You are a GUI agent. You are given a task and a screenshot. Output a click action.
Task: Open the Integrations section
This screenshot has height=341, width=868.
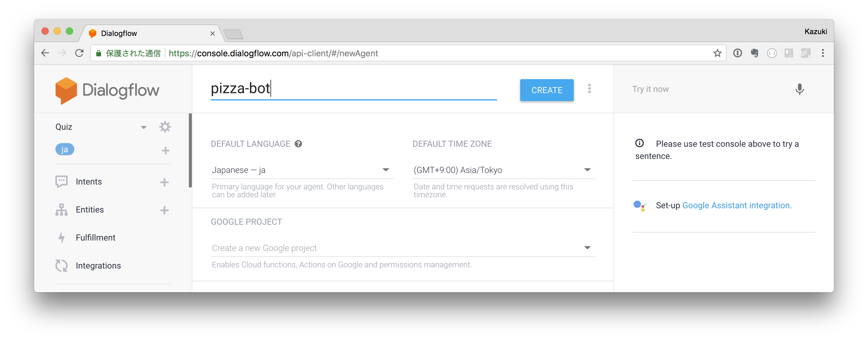coord(98,265)
